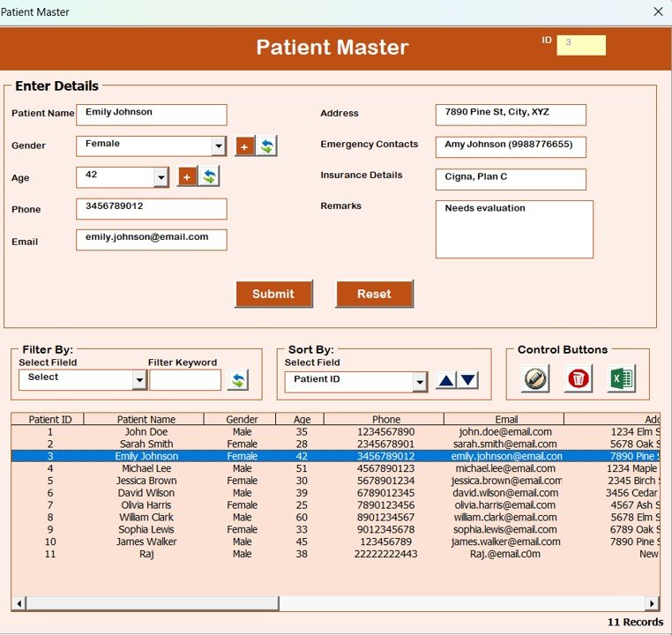
Task: Click the Reset button
Action: [x=375, y=294]
